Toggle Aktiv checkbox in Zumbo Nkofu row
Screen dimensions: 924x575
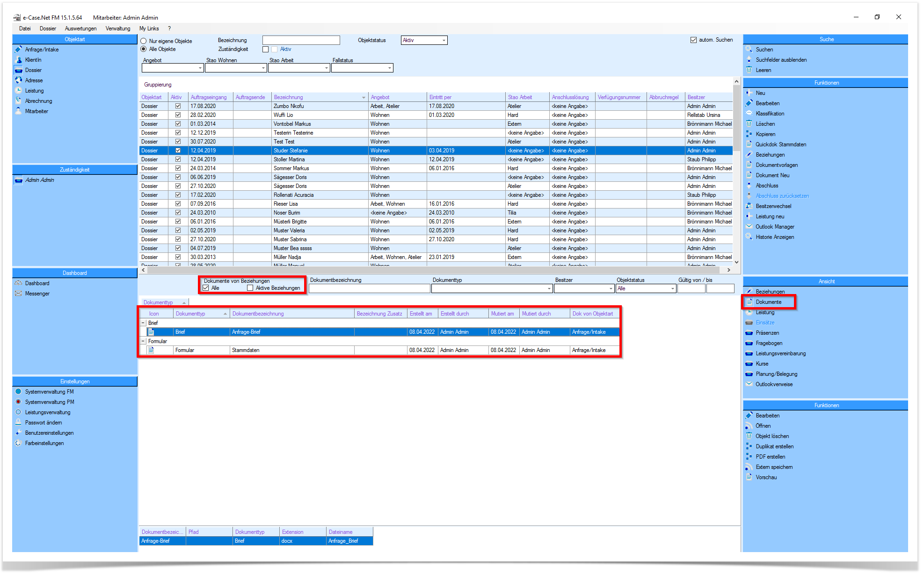pyautogui.click(x=178, y=106)
